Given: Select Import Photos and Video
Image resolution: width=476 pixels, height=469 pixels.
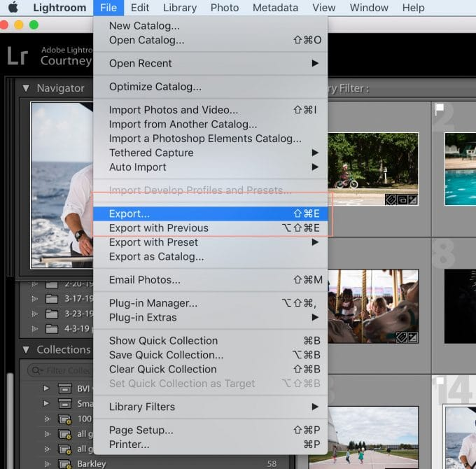Looking at the screenshot, I should (211, 110).
